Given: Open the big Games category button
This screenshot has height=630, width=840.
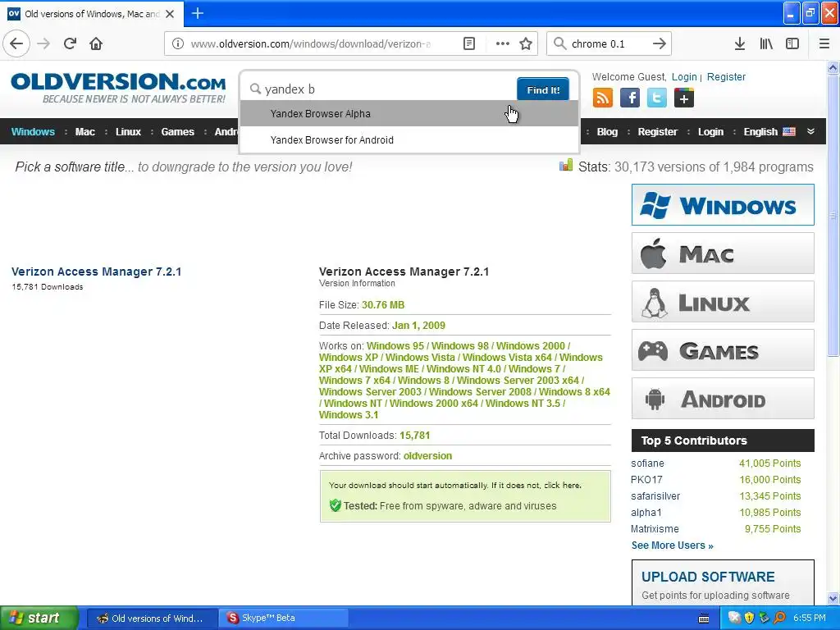Looking at the screenshot, I should pyautogui.click(x=723, y=350).
